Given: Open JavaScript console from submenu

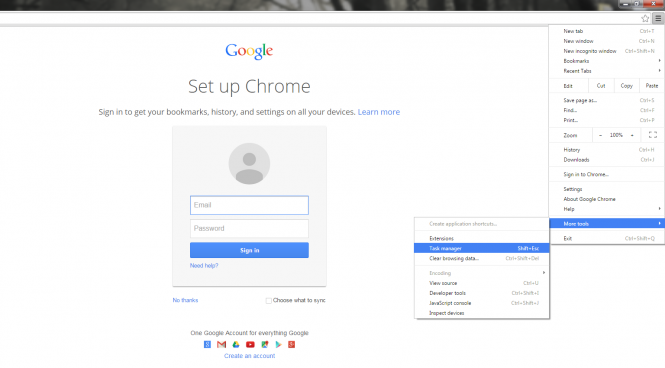Looking at the screenshot, I should 482,303.
